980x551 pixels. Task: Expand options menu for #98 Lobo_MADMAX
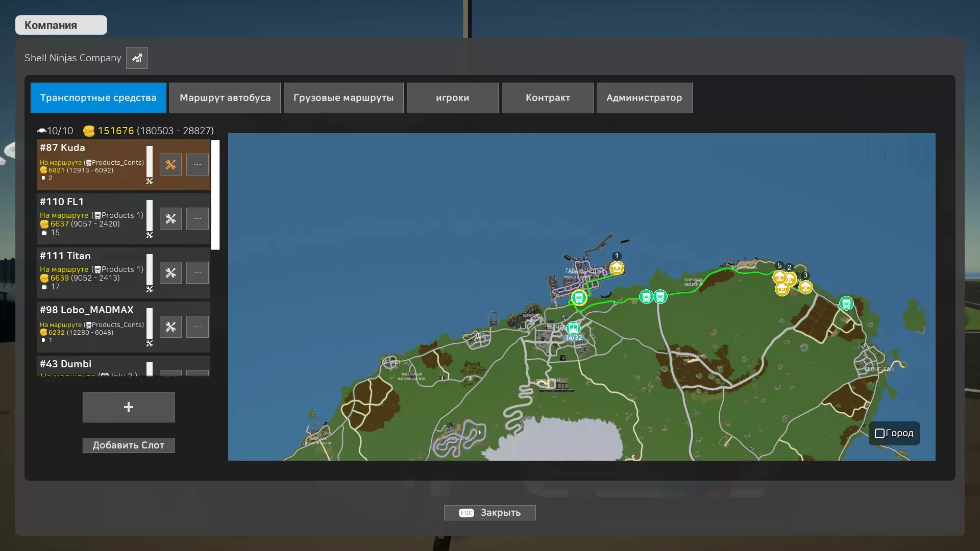coord(198,327)
